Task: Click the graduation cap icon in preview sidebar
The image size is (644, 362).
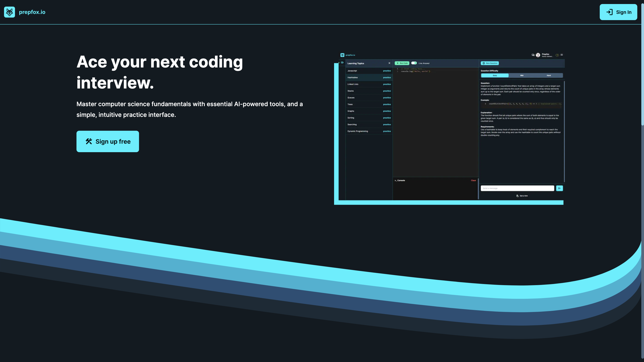Action: 342,63
